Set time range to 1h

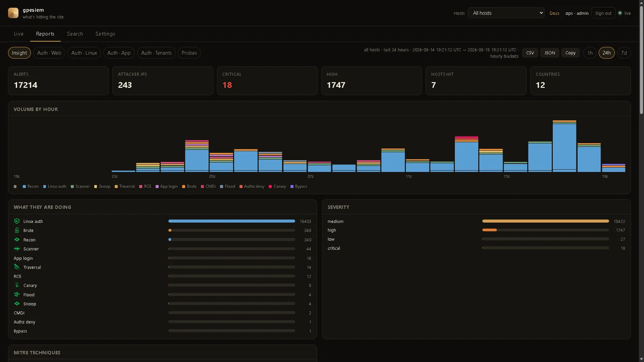[x=590, y=53]
